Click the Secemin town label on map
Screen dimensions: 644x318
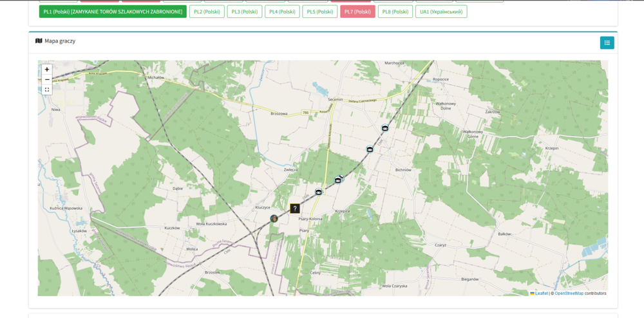tap(335, 100)
